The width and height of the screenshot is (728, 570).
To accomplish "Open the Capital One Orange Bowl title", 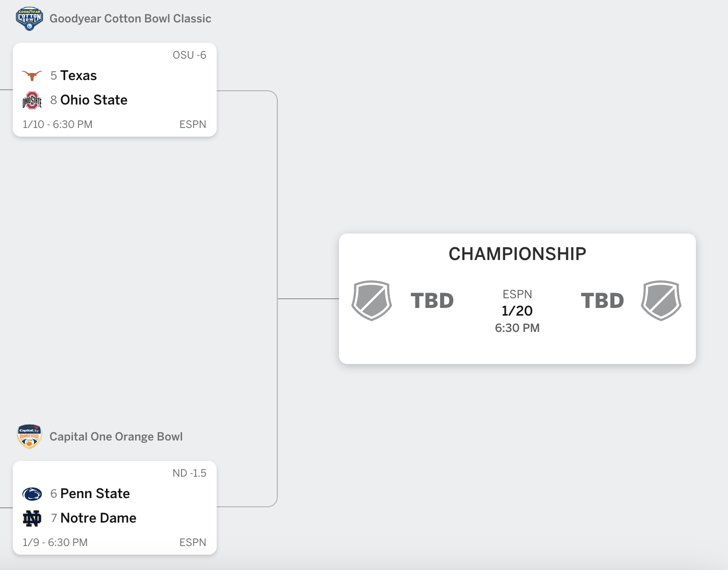I will (116, 437).
